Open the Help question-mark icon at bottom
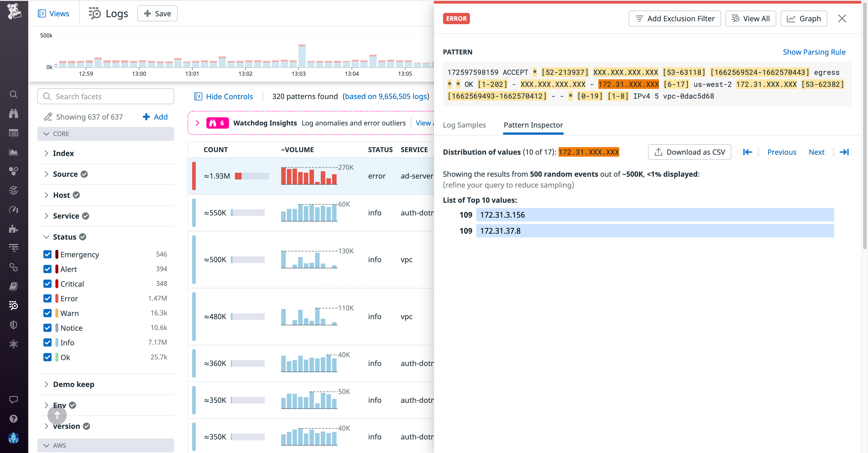The image size is (868, 453). coord(14,419)
